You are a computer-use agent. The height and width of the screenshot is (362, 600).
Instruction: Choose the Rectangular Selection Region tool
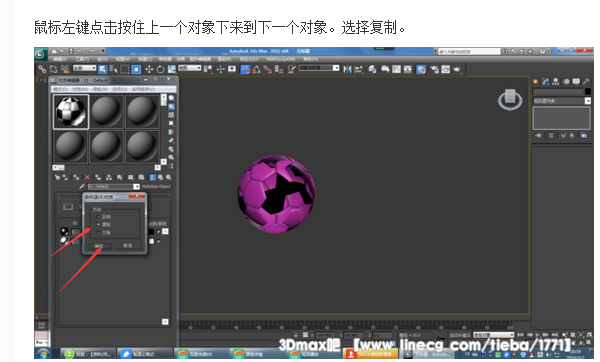[125, 69]
